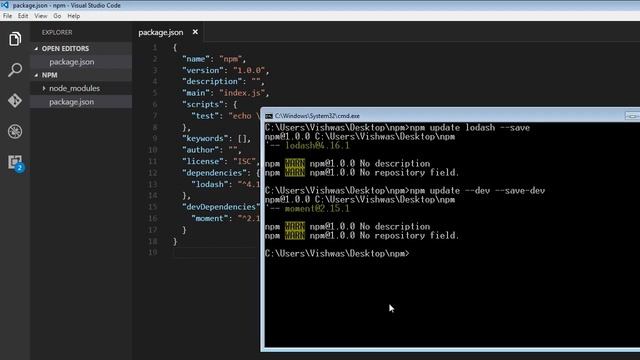The image size is (640, 360).
Task: Click the node_modules folder label
Action: pos(74,88)
